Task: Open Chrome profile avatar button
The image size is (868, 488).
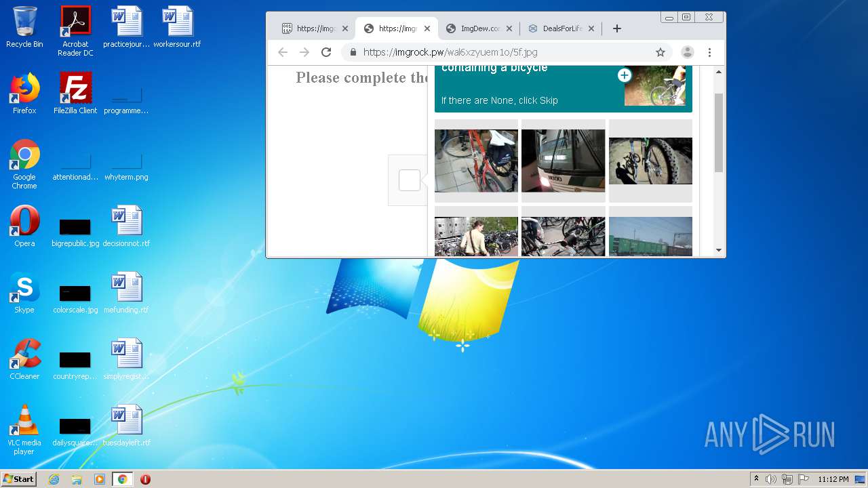Action: (x=687, y=52)
